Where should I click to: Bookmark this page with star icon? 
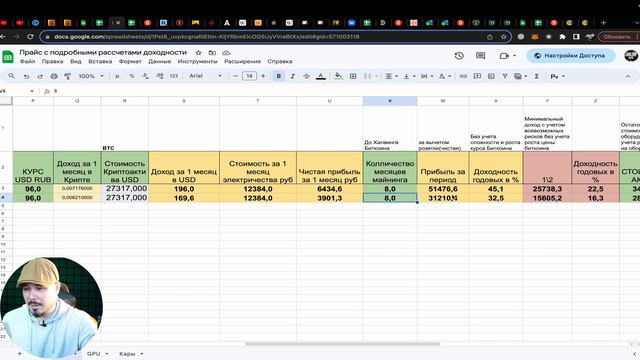504,37
